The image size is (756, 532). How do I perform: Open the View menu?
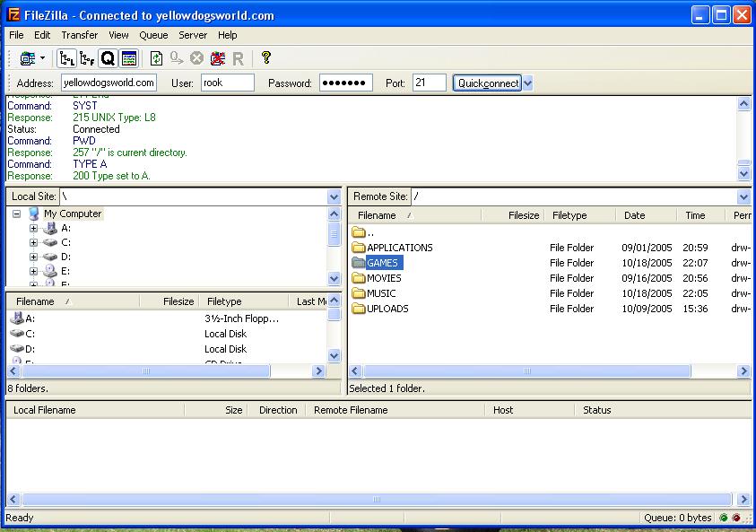pyautogui.click(x=118, y=35)
